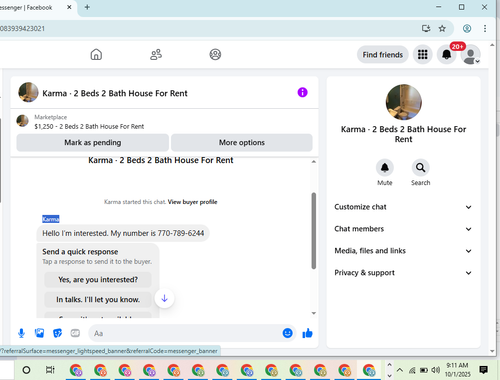Click the chat header profile thumbnail

click(x=28, y=92)
